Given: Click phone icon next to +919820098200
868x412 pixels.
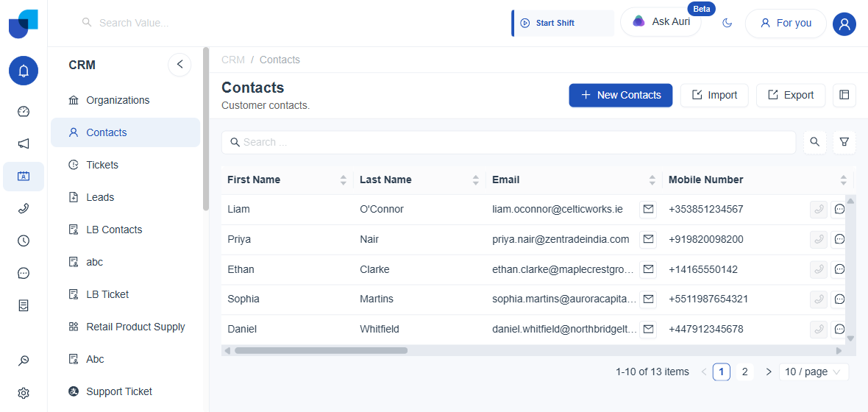Looking at the screenshot, I should point(819,239).
